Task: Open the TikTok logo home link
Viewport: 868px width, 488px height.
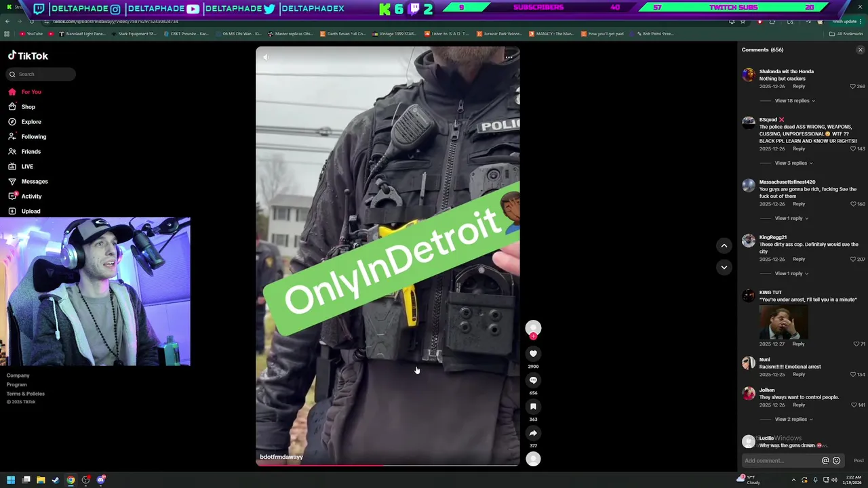Action: click(x=28, y=56)
